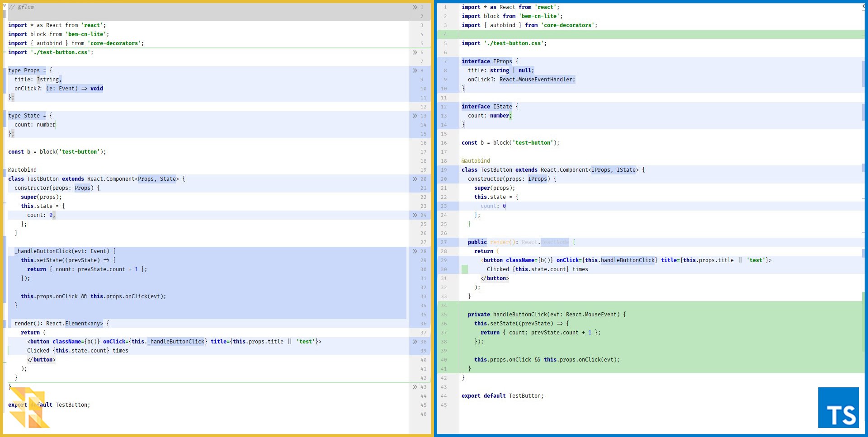Click line number 4 in right pane gutter

(x=445, y=34)
